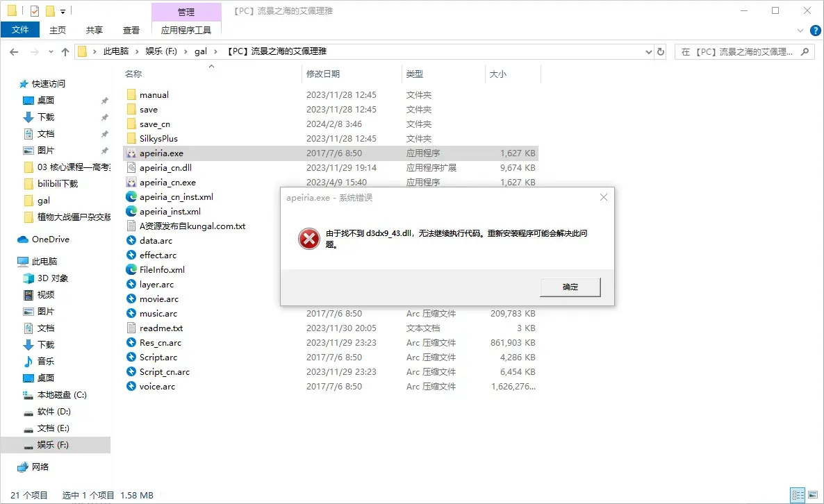This screenshot has width=824, height=504.
Task: Click the effect.arc archive icon
Action: (131, 255)
